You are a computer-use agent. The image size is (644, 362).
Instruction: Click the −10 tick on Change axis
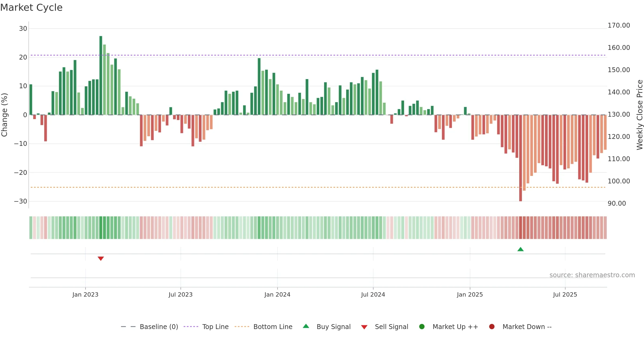21,144
